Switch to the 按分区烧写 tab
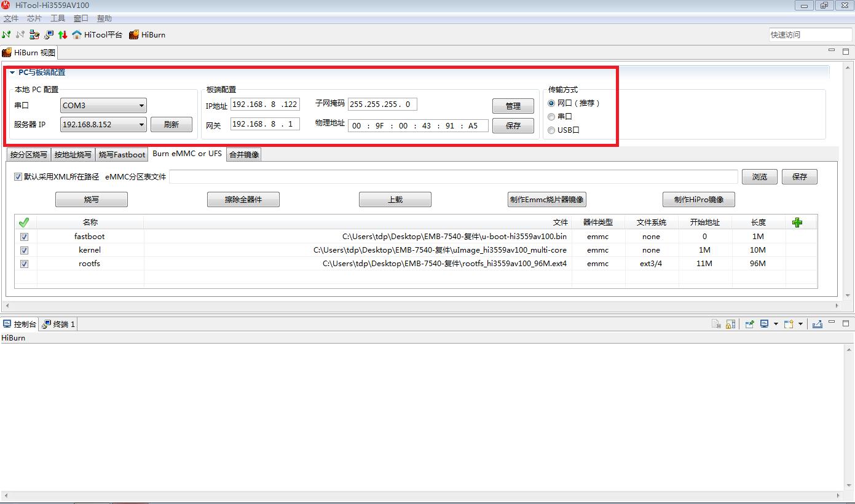Screen dimensions: 855x504 [x=28, y=155]
